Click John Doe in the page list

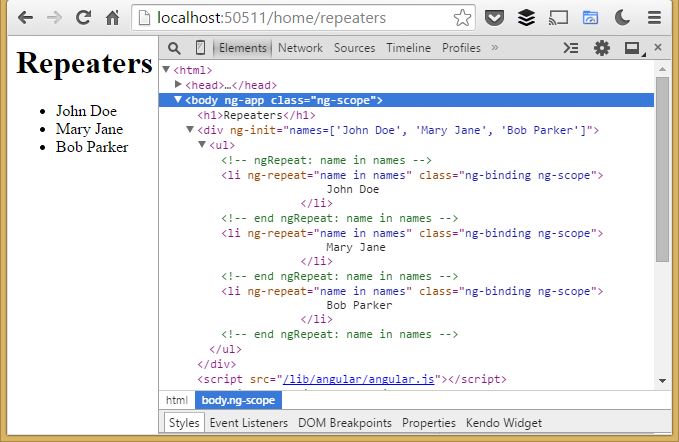point(86,111)
